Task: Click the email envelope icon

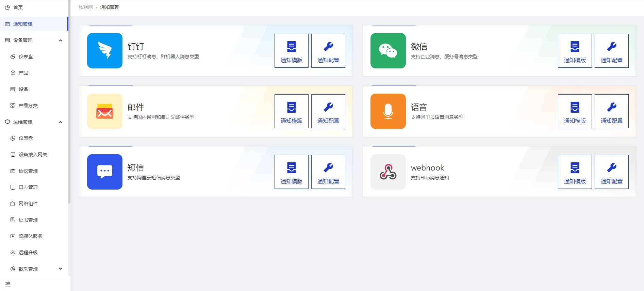Action: click(x=104, y=111)
